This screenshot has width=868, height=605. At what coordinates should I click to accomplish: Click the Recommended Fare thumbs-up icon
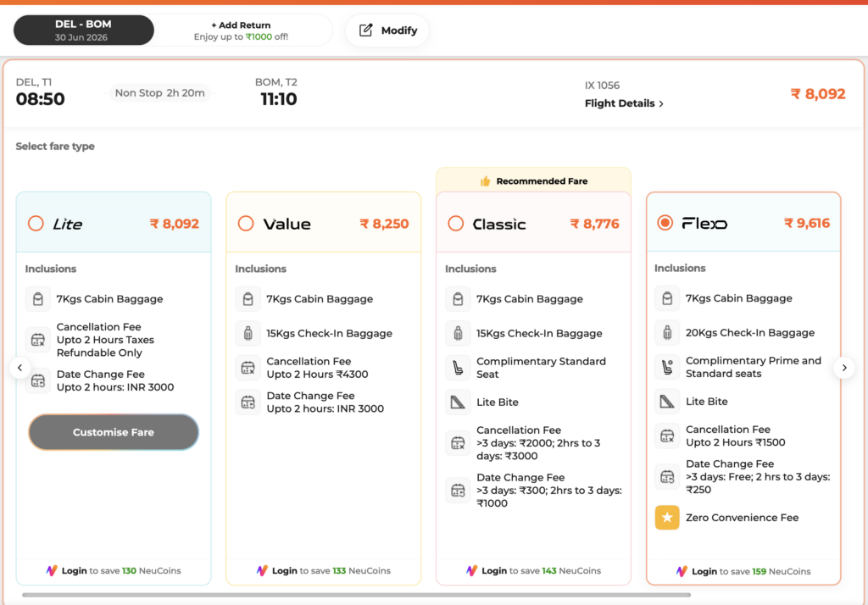click(486, 181)
